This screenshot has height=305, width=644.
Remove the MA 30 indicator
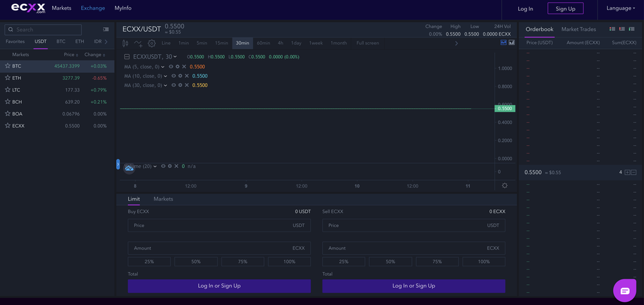(187, 85)
